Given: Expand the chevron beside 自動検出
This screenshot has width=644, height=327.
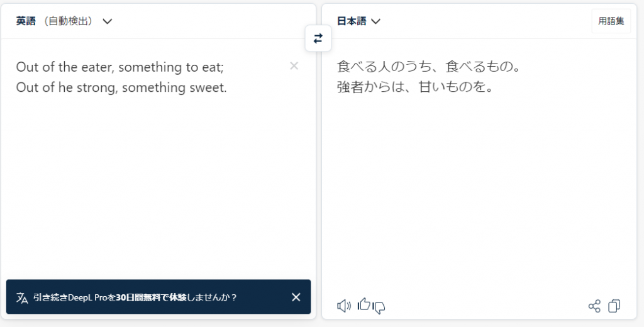Looking at the screenshot, I should (x=108, y=21).
